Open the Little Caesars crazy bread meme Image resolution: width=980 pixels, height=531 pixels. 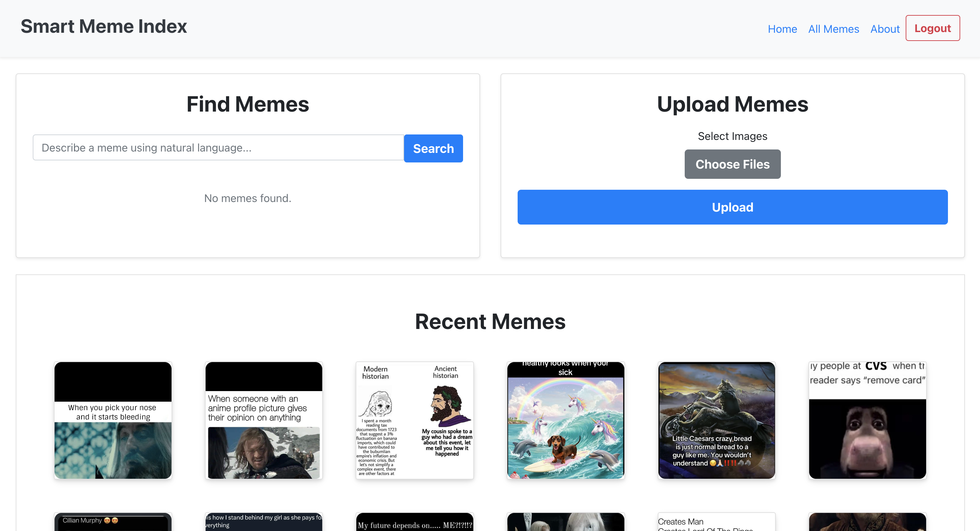(x=717, y=420)
